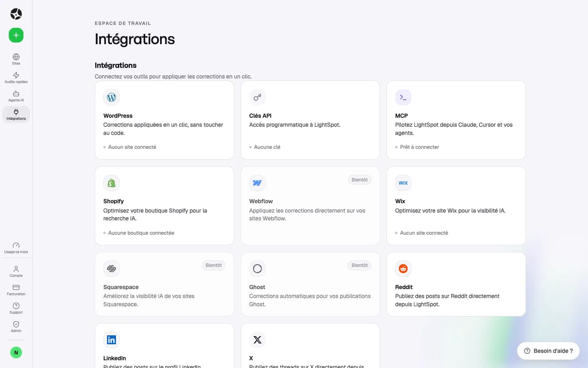588x368 pixels.
Task: Click the green N user avatar
Action: (16, 352)
